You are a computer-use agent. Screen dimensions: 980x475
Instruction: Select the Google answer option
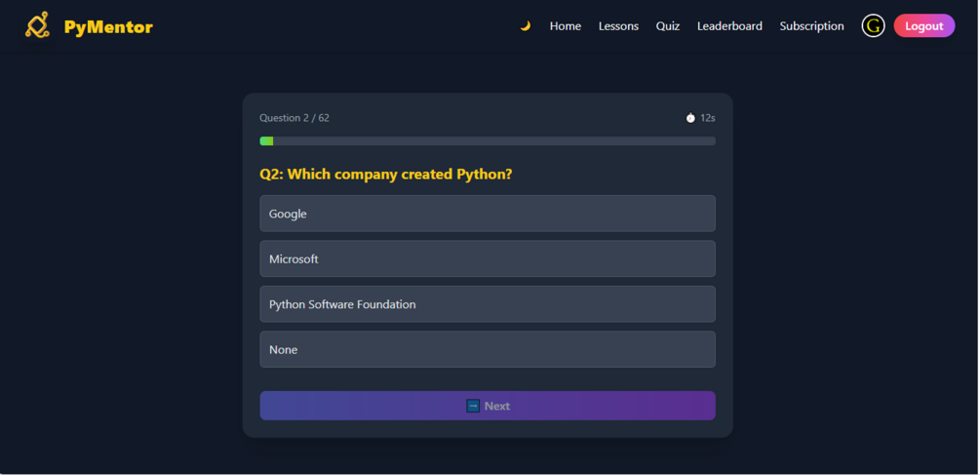coord(487,214)
